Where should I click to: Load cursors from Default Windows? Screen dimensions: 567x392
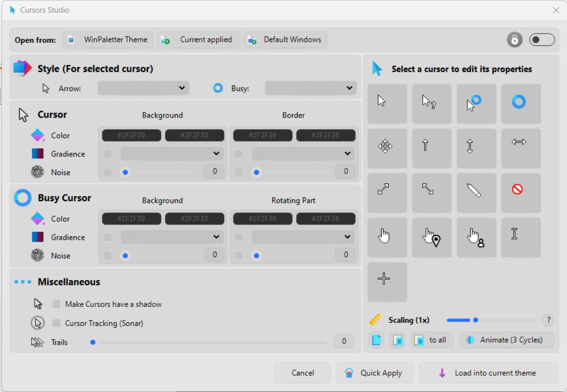[285, 40]
